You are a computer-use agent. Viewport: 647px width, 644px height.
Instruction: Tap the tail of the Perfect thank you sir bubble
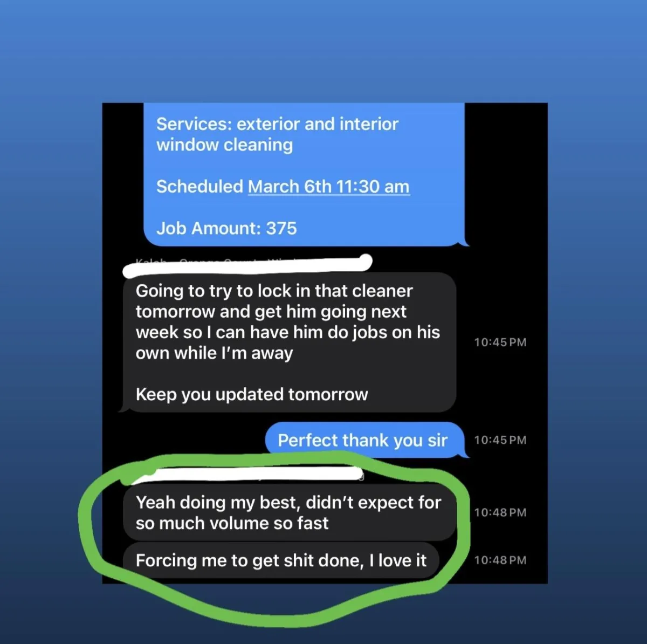(465, 454)
